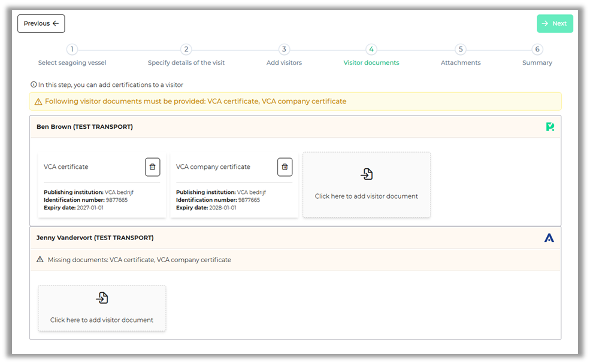Click the add document icon in Ben Brown's section
Viewport: 590px width, 364px height.
pos(367,174)
